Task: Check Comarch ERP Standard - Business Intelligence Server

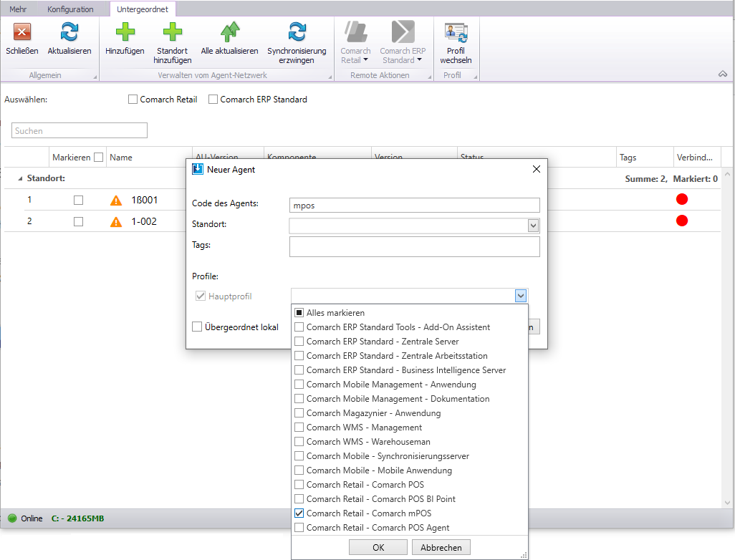Action: (x=299, y=370)
